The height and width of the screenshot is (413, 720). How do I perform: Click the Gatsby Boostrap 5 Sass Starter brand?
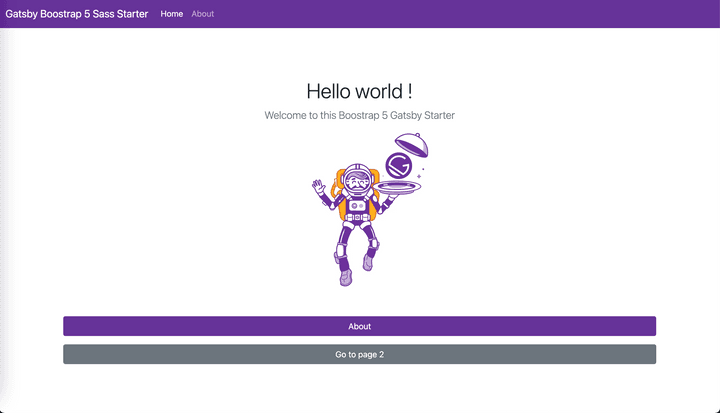77,14
